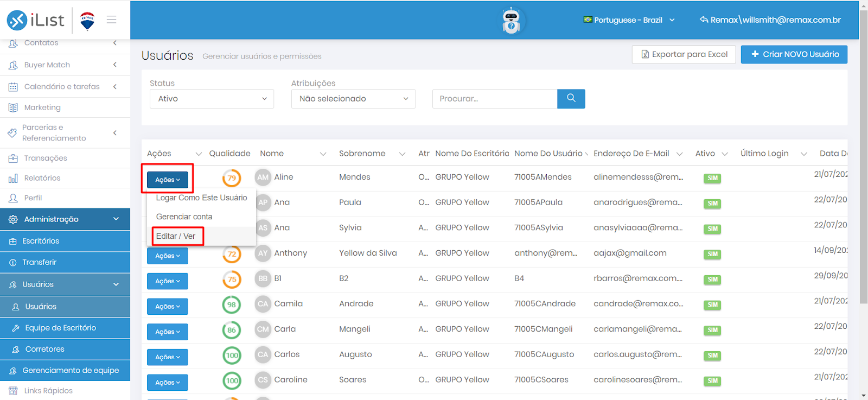
Task: Click the Ações button for B1
Action: pyautogui.click(x=168, y=281)
